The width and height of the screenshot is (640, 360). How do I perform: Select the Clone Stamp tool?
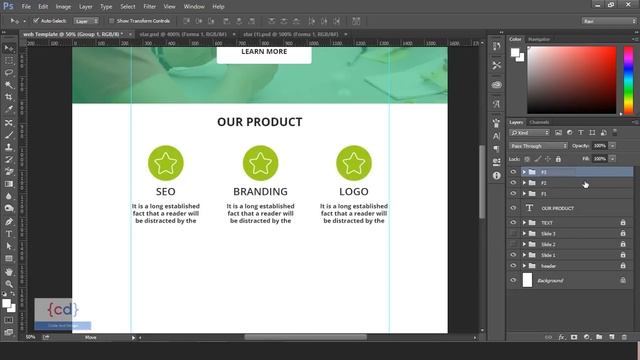pos(9,147)
